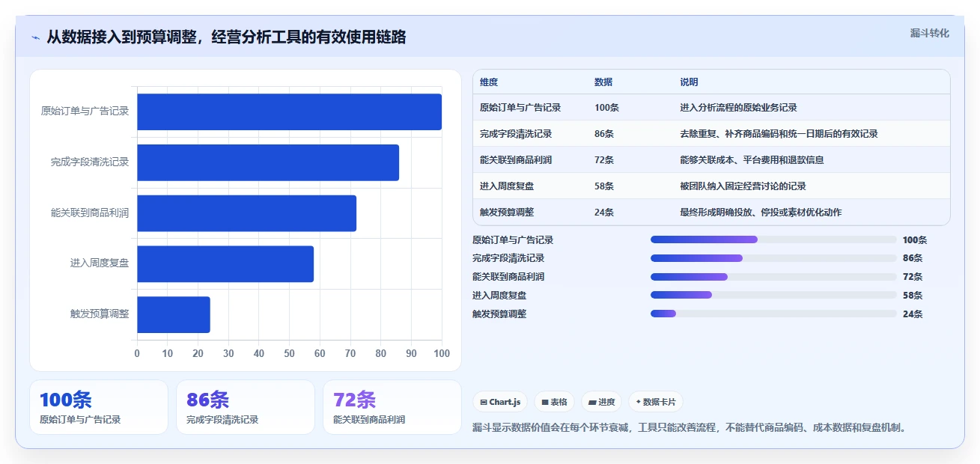Click the 24条 value beside the progress bar

[x=913, y=314]
